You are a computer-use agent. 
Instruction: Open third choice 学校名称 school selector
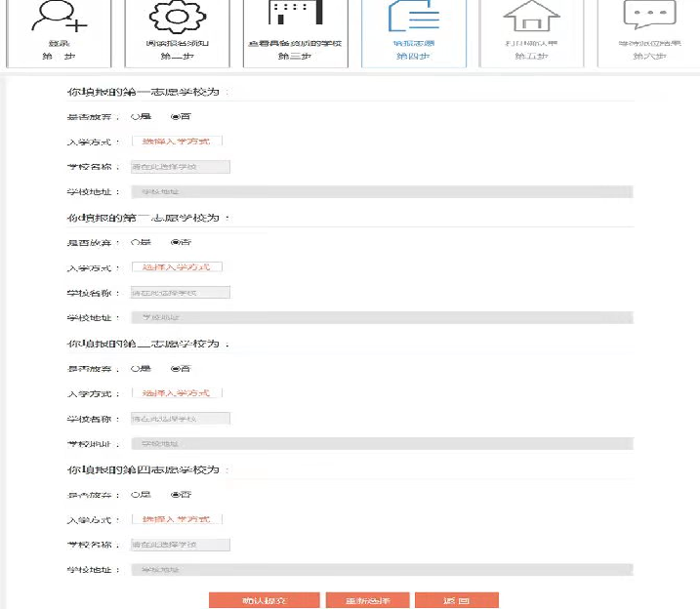point(181,419)
